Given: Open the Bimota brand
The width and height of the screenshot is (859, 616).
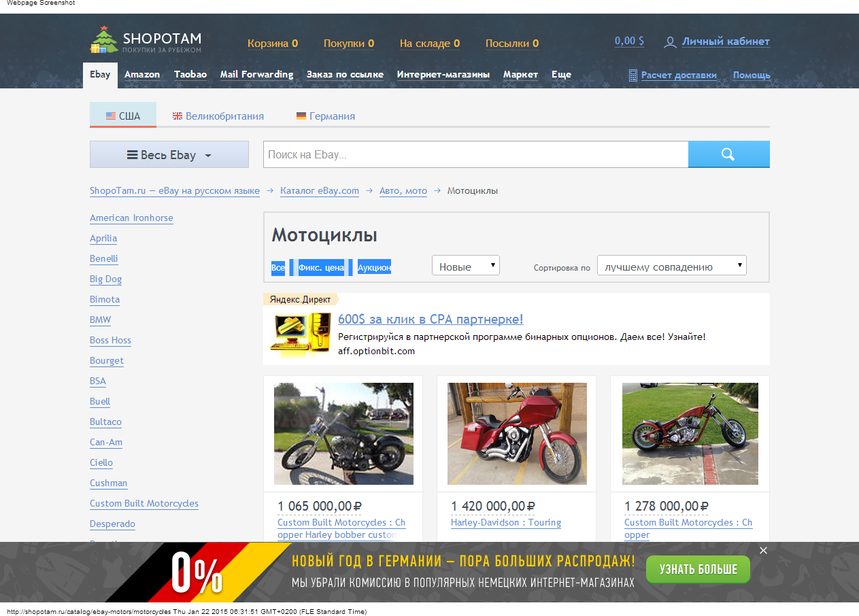Looking at the screenshot, I should click(105, 300).
